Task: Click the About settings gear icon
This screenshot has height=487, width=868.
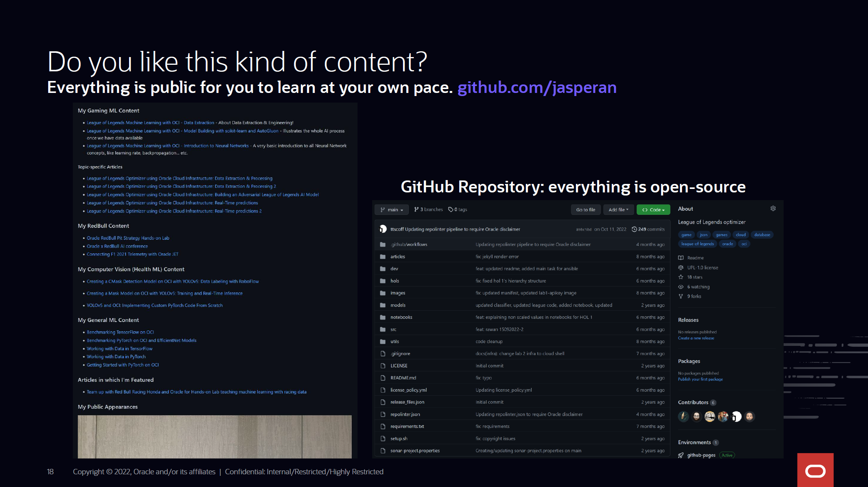Action: point(773,209)
